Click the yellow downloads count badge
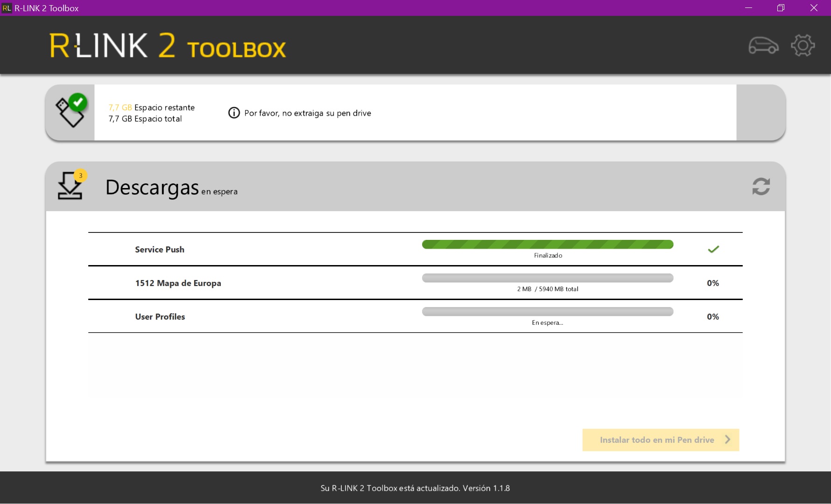 point(80,175)
